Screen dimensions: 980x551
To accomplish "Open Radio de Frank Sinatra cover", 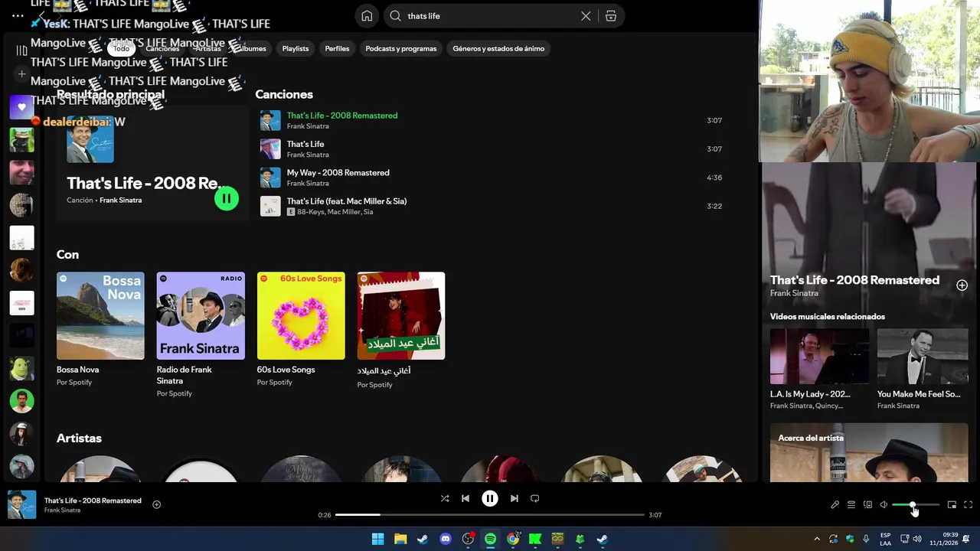I will (201, 316).
